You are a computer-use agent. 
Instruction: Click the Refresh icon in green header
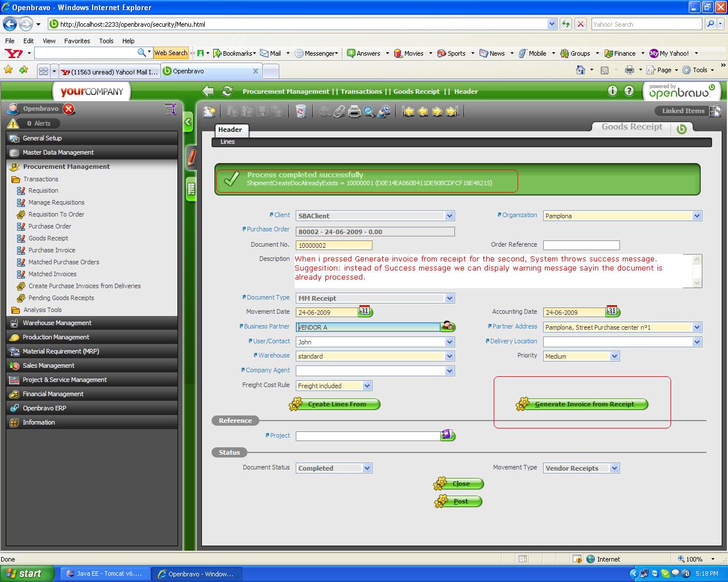click(227, 92)
